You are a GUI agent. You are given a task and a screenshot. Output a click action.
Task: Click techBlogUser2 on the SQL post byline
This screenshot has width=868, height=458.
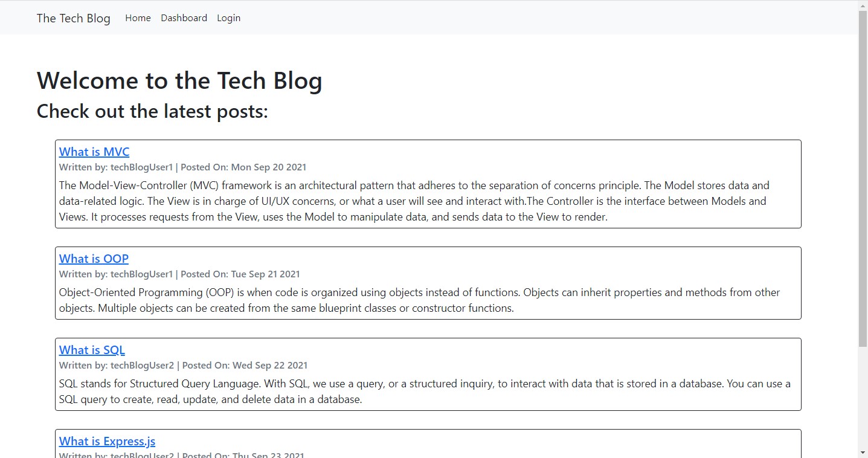pos(141,365)
